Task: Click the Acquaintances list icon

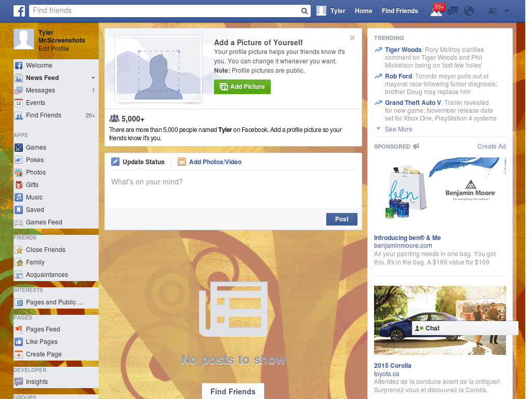Action: (19, 275)
